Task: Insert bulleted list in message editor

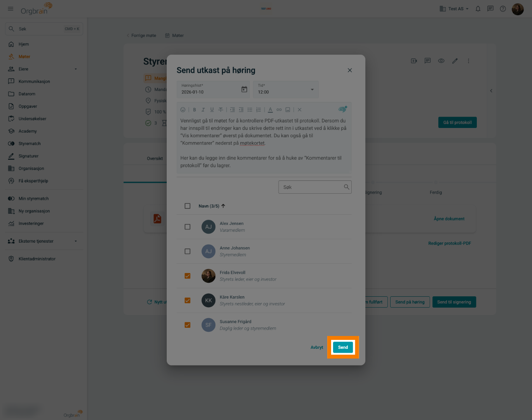Action: click(250, 110)
